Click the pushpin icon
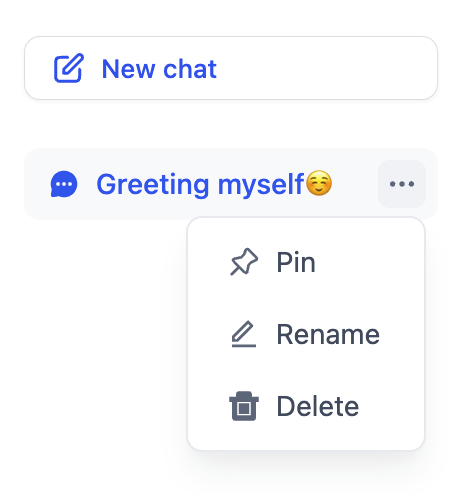 pyautogui.click(x=244, y=262)
